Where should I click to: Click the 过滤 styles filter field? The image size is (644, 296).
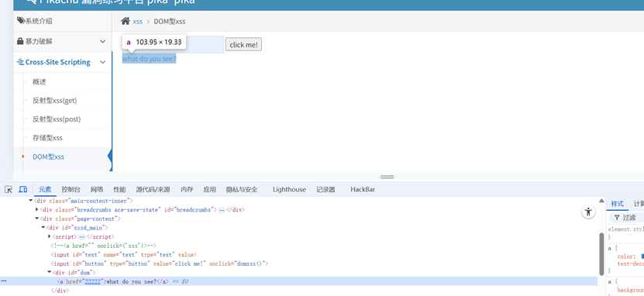pyautogui.click(x=629, y=218)
